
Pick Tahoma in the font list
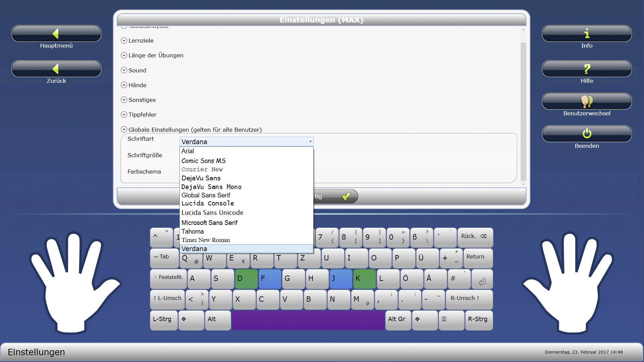[247, 231]
